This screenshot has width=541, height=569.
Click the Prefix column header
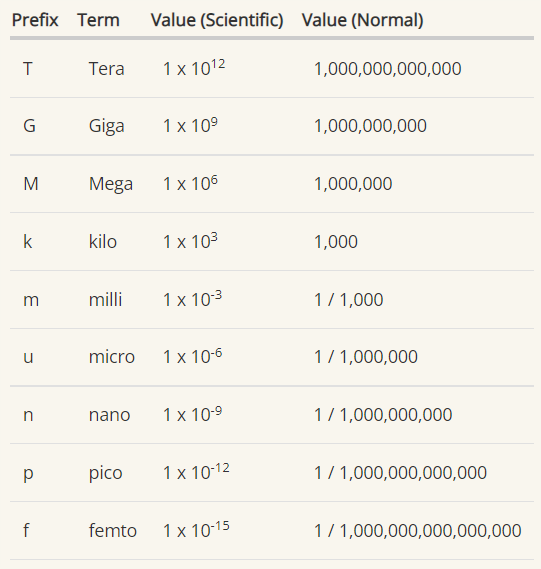click(x=35, y=20)
